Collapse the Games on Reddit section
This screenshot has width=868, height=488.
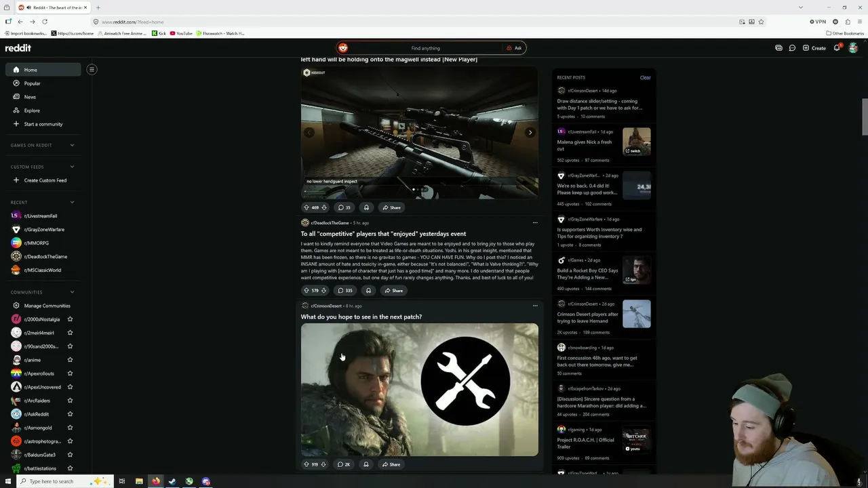click(72, 145)
